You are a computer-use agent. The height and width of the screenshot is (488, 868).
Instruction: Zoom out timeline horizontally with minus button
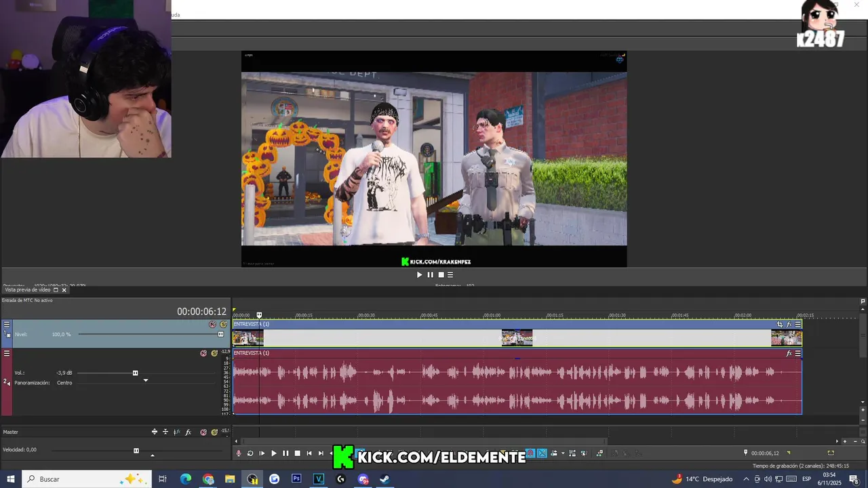coord(855,441)
